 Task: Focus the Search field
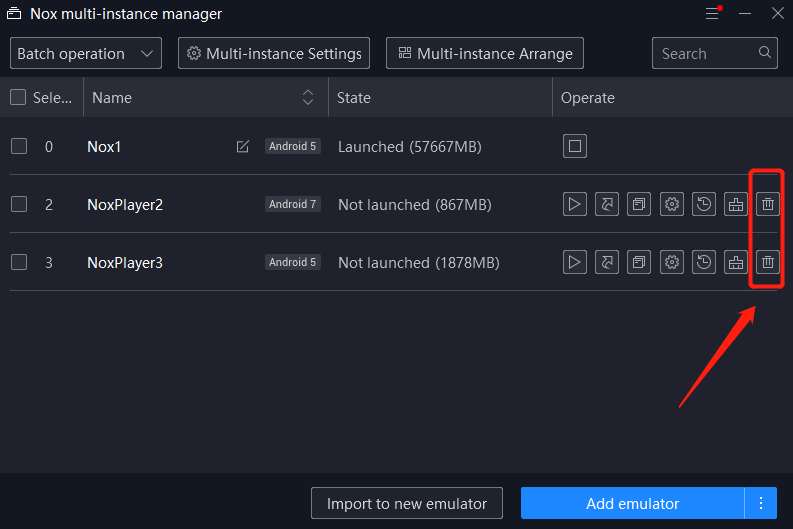tap(715, 53)
